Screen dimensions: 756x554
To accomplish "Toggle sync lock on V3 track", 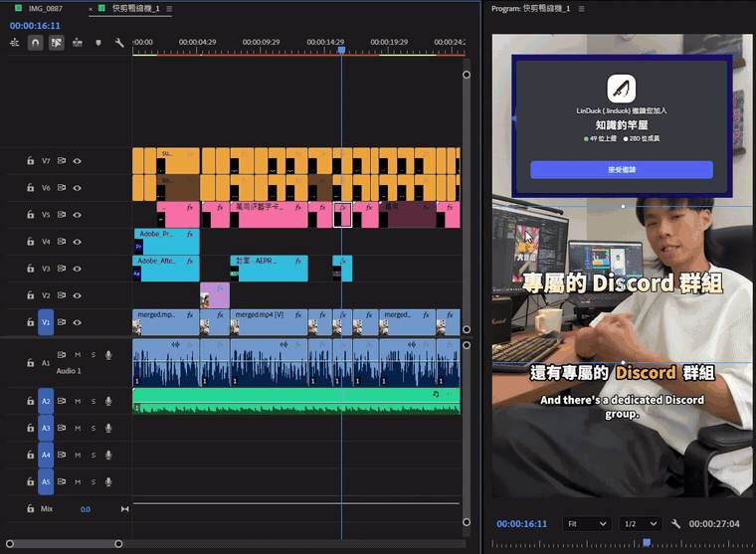I will tap(62, 269).
